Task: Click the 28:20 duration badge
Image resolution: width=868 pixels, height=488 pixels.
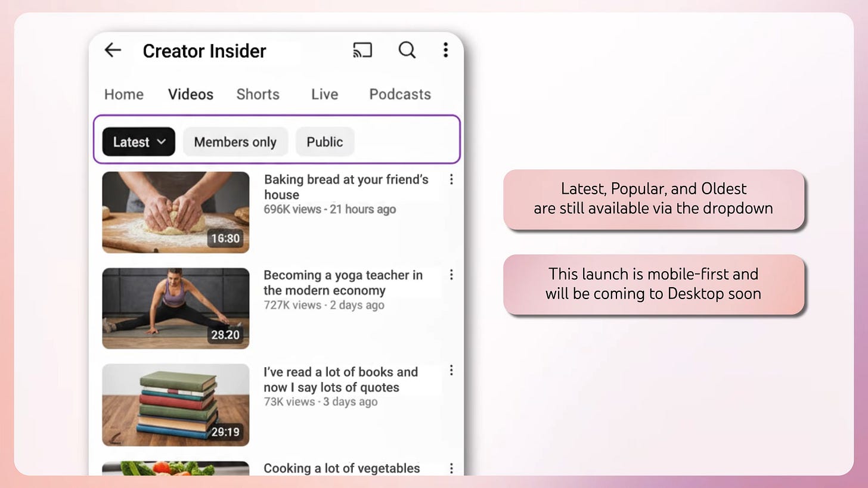Action: coord(225,335)
